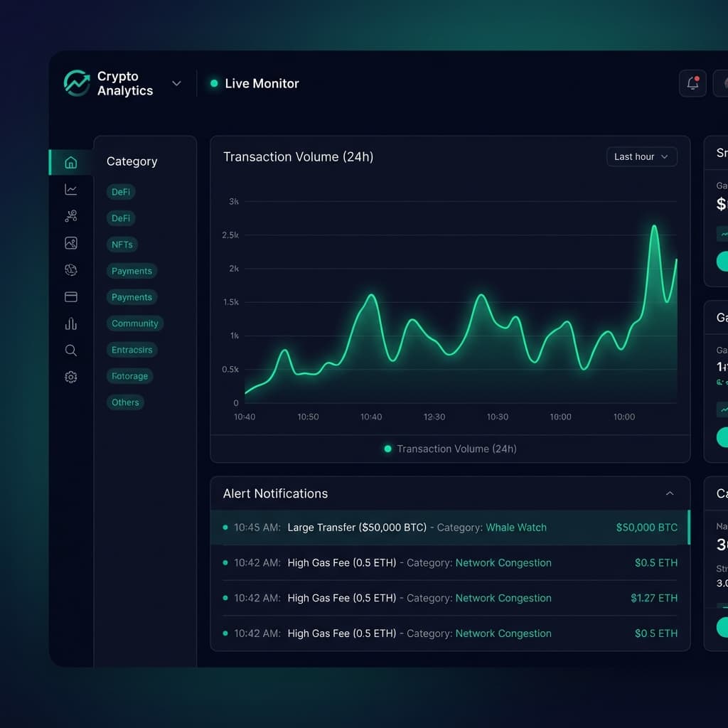728x728 pixels.
Task: Click the Network Congestion link
Action: [x=503, y=562]
